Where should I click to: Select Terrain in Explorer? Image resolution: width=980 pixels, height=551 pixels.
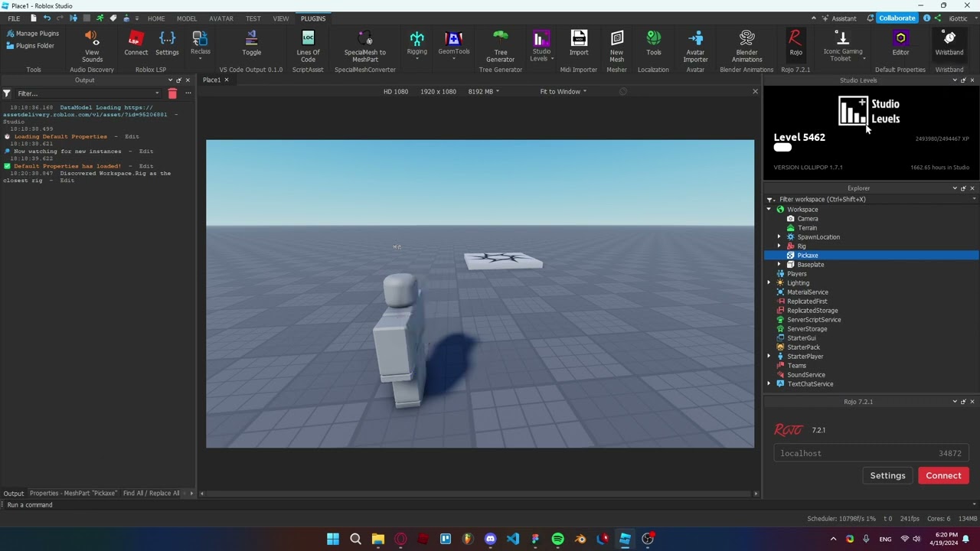[807, 228]
